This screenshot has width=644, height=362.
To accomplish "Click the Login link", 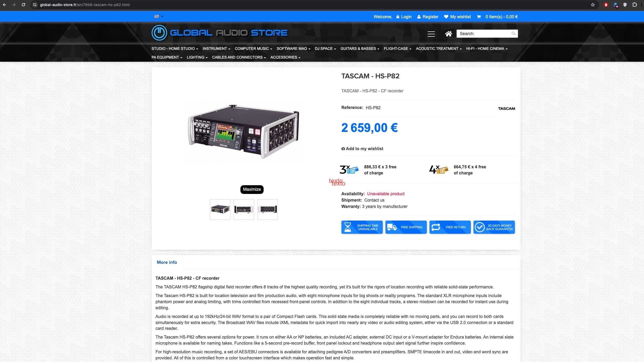I will click(404, 17).
